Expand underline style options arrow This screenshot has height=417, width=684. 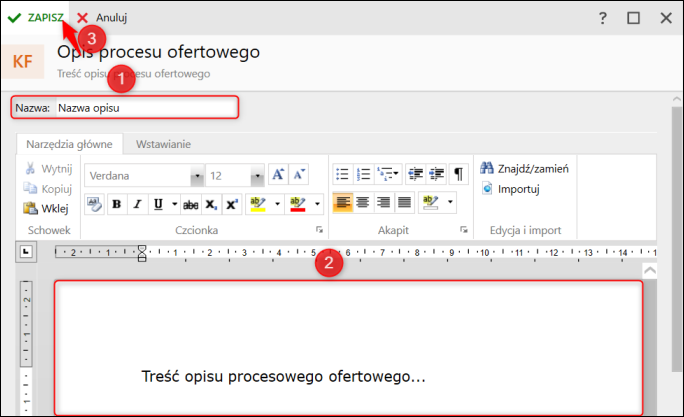(x=174, y=204)
